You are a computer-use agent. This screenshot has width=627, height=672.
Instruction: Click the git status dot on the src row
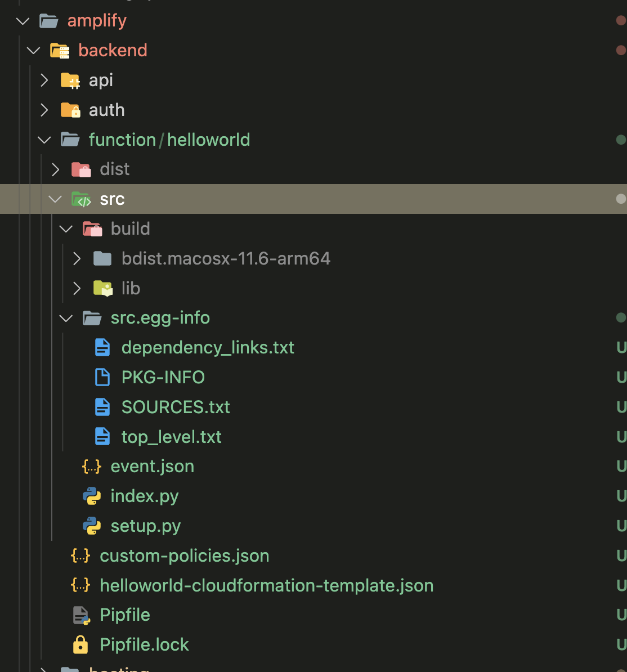point(621,199)
